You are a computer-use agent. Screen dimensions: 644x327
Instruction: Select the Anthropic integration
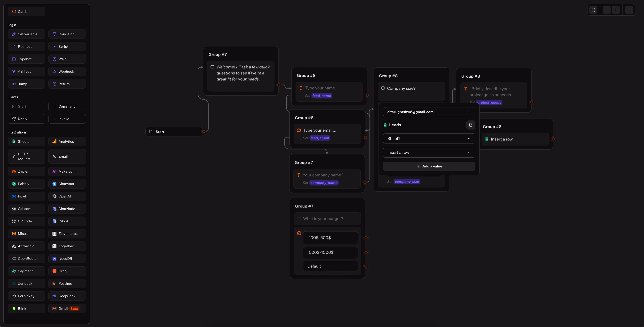[x=26, y=246]
